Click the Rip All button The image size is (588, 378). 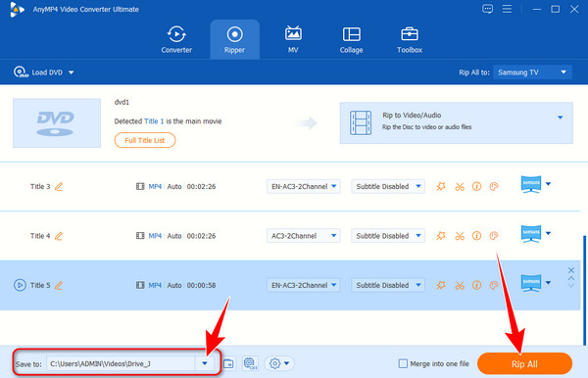point(524,363)
